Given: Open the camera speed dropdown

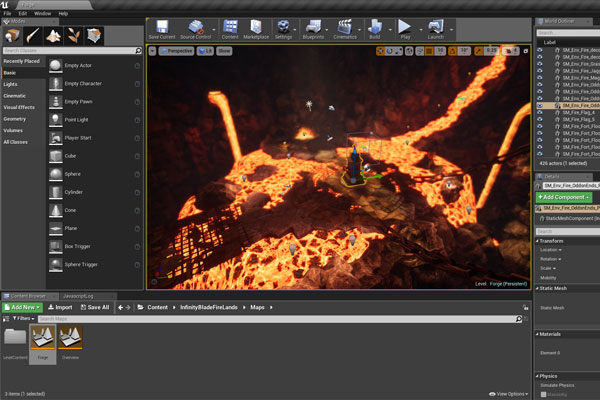Looking at the screenshot, I should tap(510, 51).
